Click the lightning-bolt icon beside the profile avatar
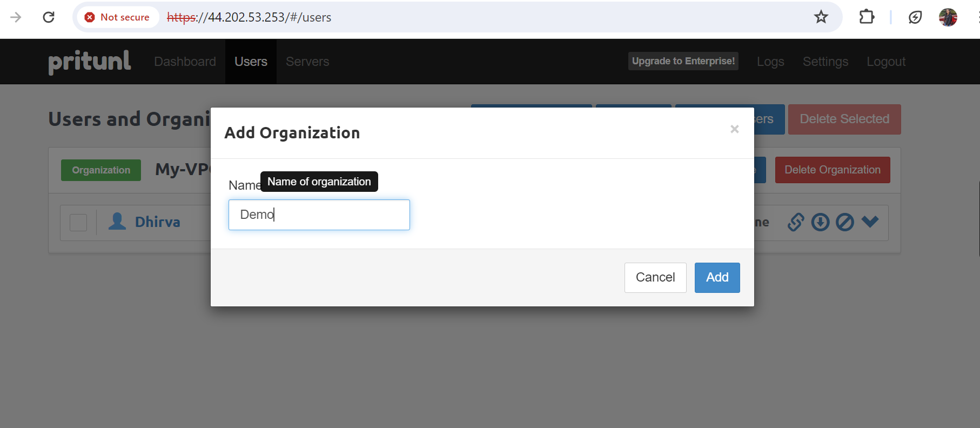980x428 pixels. pos(915,17)
